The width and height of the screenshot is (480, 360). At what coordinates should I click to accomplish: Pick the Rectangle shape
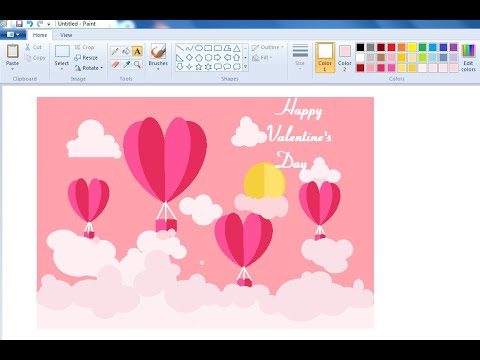pos(208,48)
